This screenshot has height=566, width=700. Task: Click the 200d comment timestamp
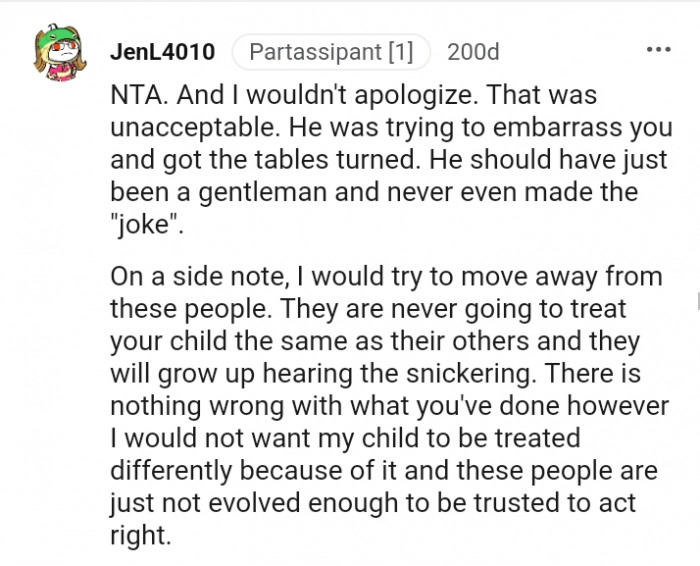pyautogui.click(x=472, y=52)
